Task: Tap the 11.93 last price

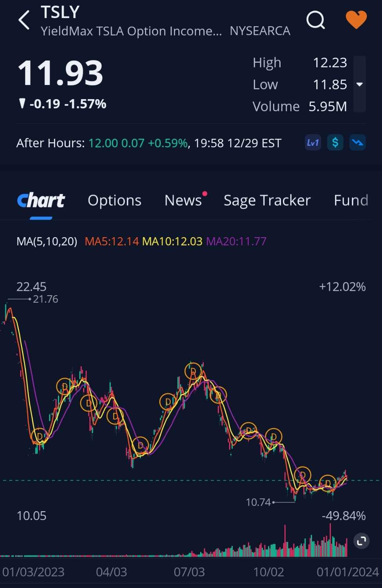Action: [x=60, y=73]
